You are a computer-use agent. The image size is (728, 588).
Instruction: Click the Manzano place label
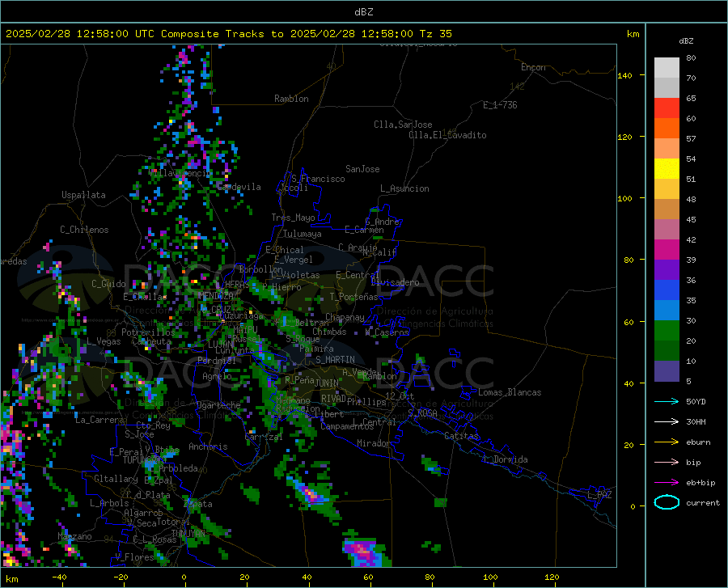(x=74, y=536)
